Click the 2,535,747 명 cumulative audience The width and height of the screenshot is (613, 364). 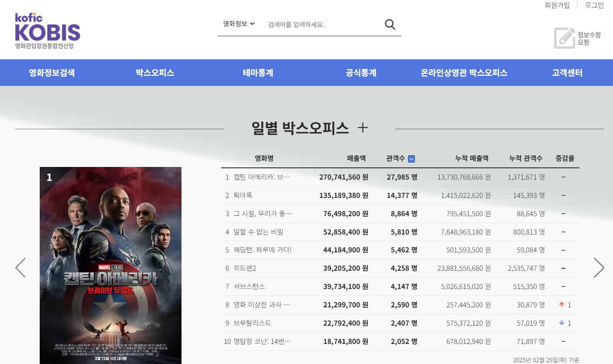click(526, 268)
